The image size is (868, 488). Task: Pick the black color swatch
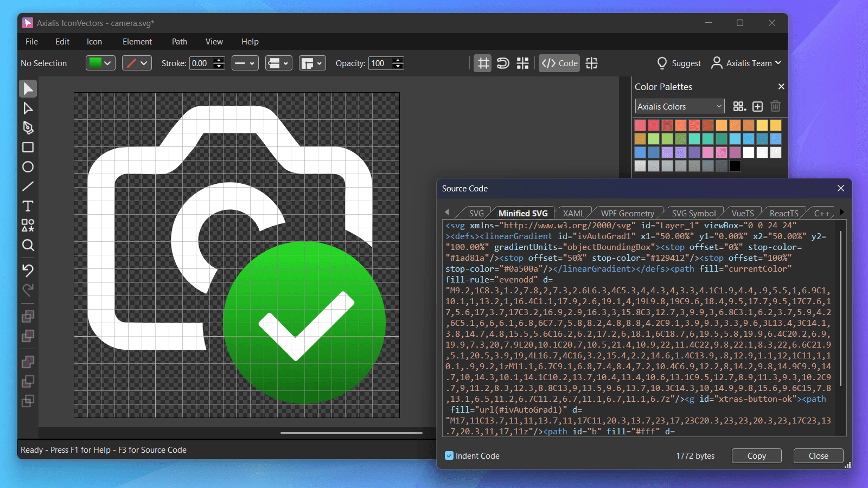(735, 166)
